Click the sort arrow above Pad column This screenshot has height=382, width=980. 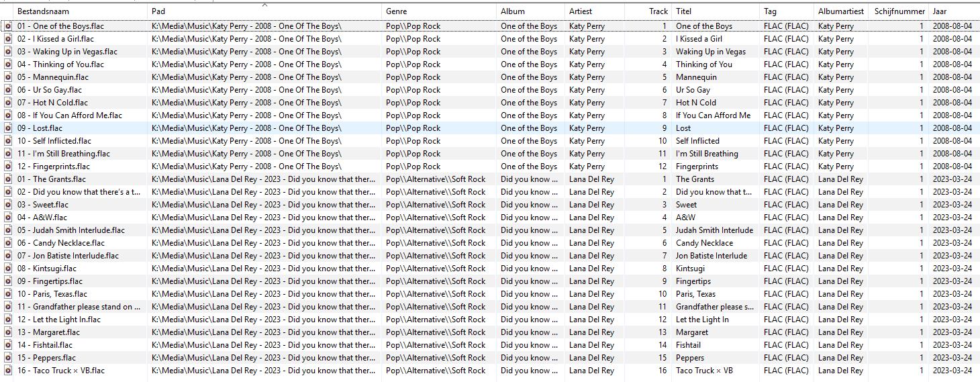(x=264, y=5)
